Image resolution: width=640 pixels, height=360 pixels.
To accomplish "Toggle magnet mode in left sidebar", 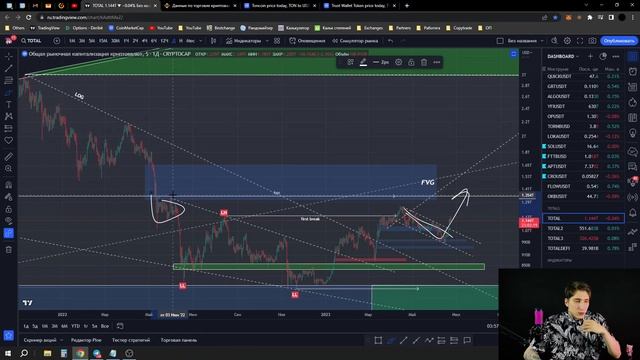I will coord(9,185).
